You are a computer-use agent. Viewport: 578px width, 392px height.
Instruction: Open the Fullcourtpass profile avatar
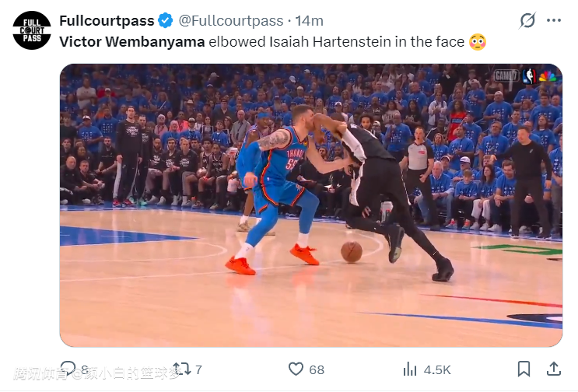tap(32, 30)
